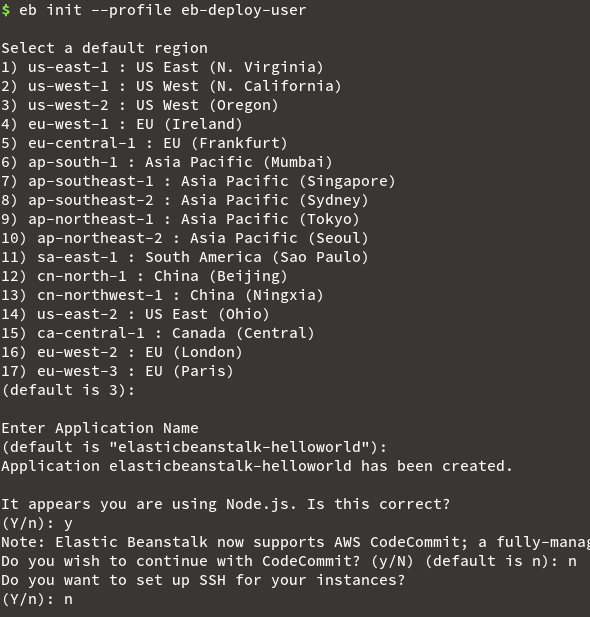
Task: Click the CodeCommit continue prompt line
Action: (289, 562)
